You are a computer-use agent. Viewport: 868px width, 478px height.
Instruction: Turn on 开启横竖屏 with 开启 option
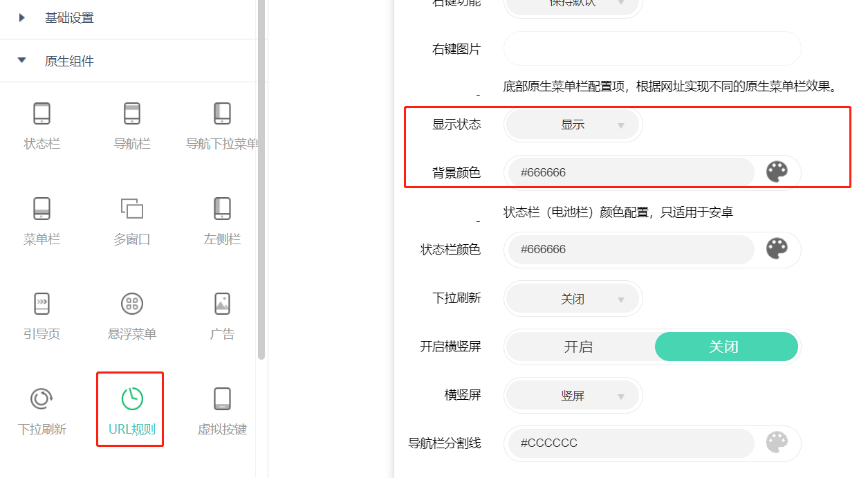click(579, 347)
